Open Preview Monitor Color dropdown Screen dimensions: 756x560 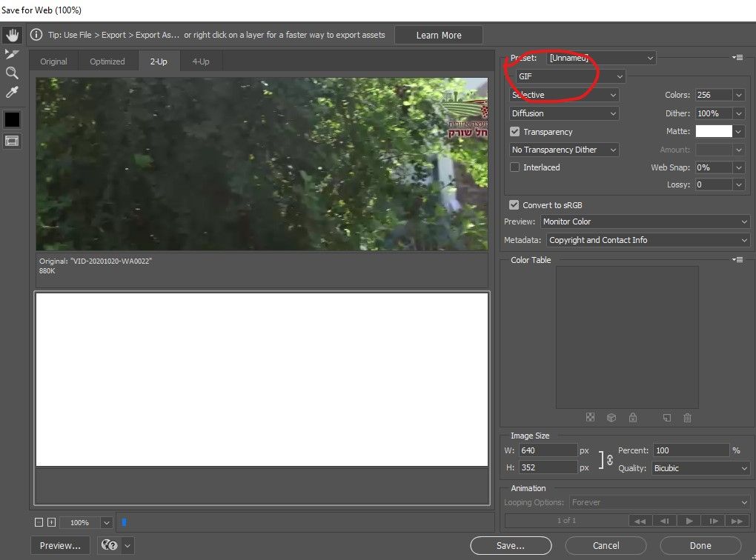point(645,221)
